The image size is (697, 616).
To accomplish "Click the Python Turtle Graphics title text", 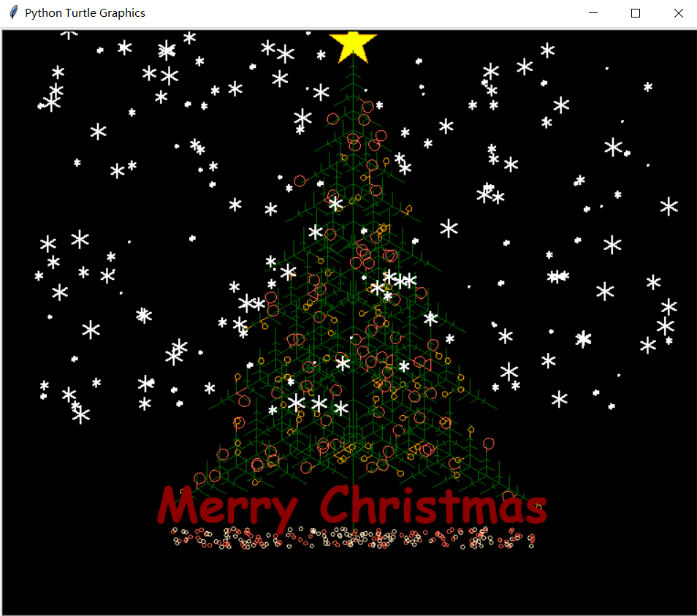I will click(x=85, y=12).
